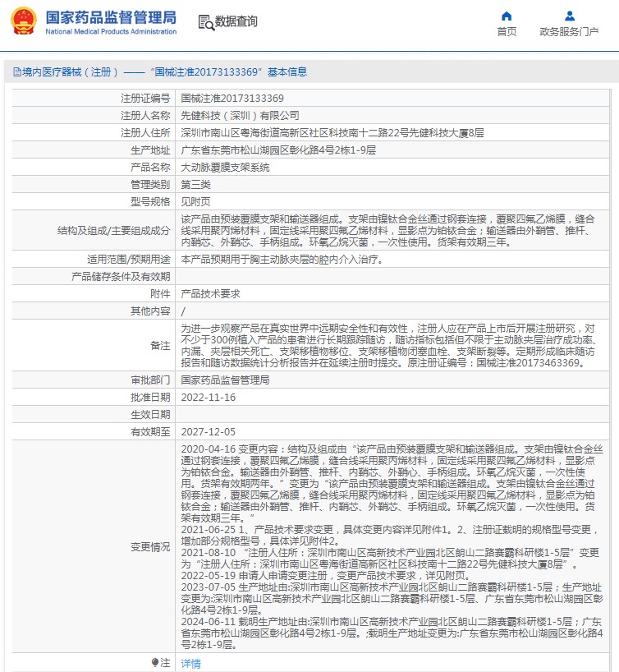Click attachment value 产品技术要求

point(210,293)
